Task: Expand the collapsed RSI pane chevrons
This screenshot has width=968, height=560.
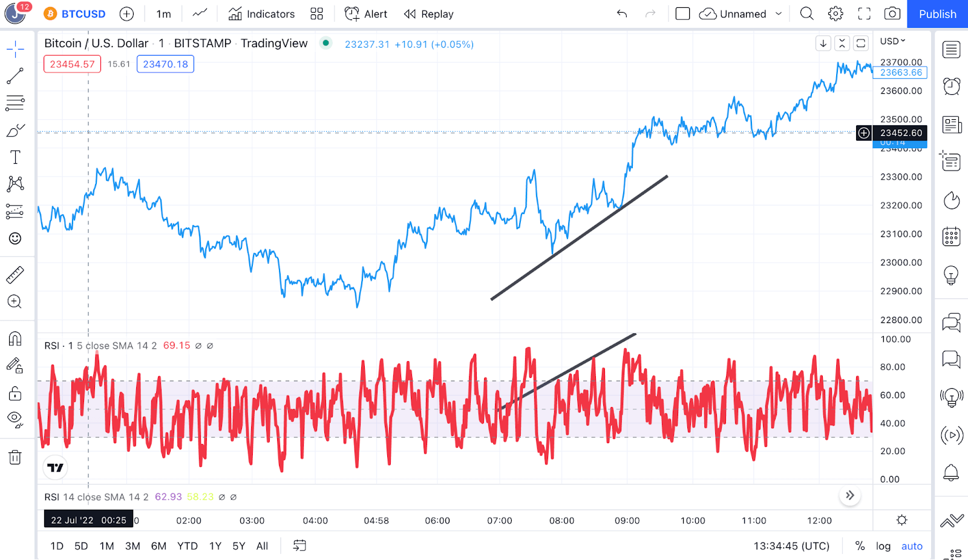Action: click(850, 496)
